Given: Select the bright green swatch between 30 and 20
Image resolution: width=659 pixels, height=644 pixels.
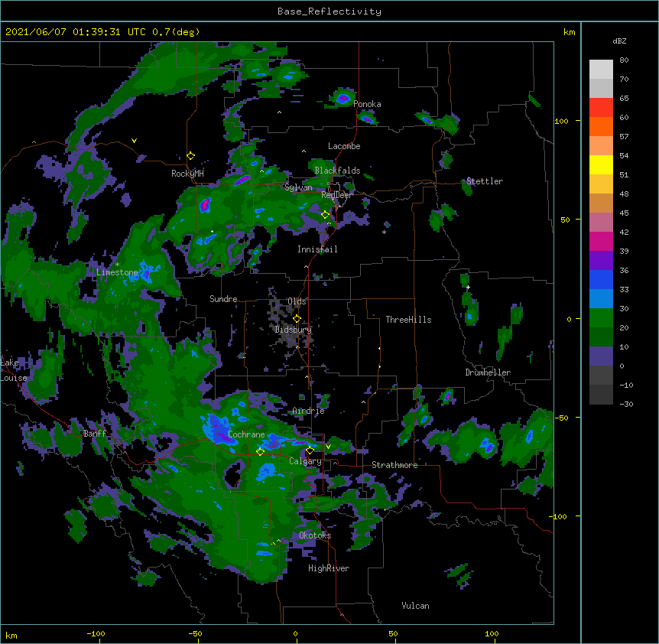Looking at the screenshot, I should coord(601,318).
